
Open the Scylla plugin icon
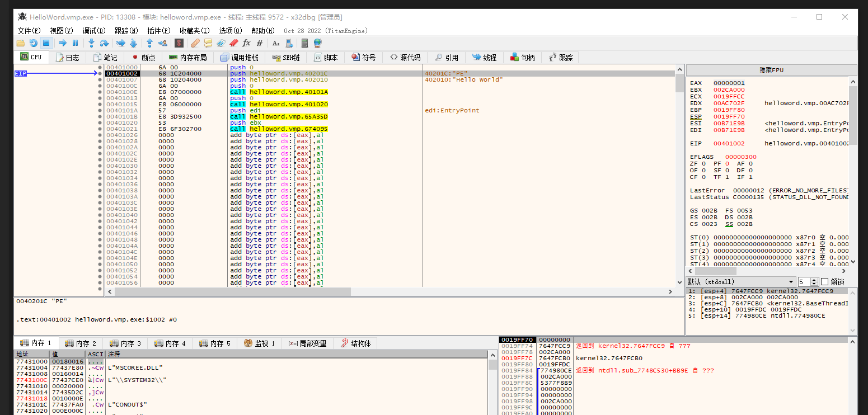[x=179, y=43]
